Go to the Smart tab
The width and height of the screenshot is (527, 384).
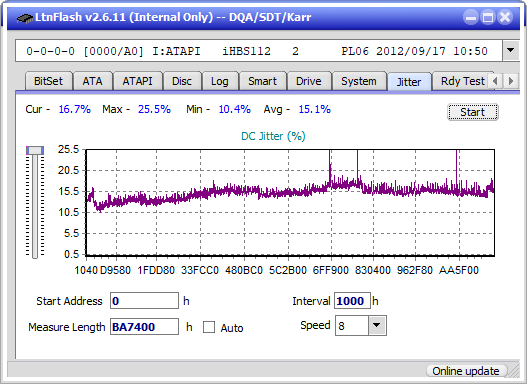point(262,81)
